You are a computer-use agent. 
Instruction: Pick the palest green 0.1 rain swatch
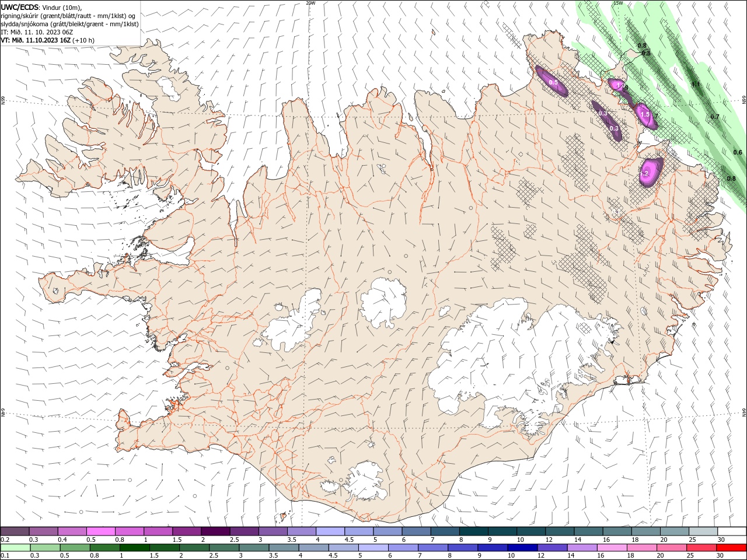[x=15, y=548]
